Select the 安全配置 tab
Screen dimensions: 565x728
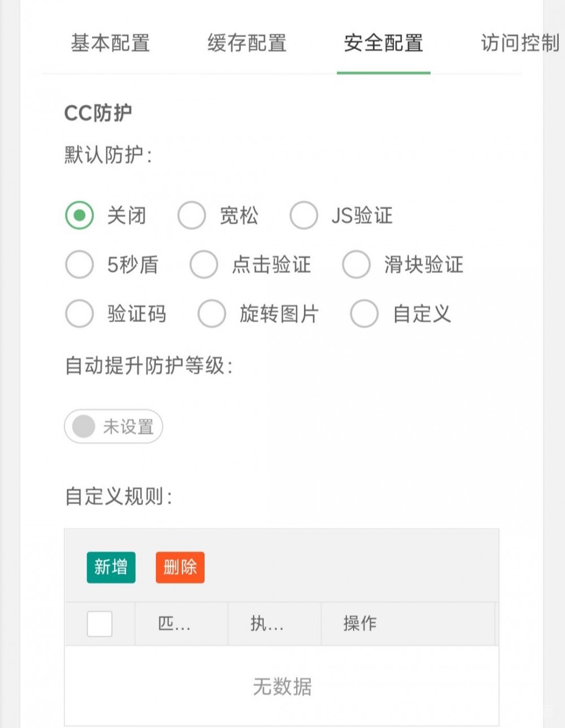pyautogui.click(x=384, y=44)
